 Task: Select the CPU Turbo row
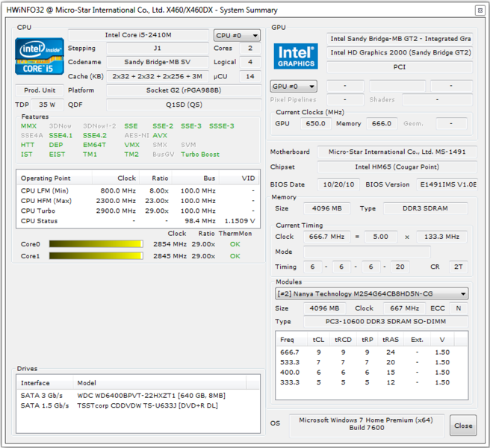(x=137, y=211)
